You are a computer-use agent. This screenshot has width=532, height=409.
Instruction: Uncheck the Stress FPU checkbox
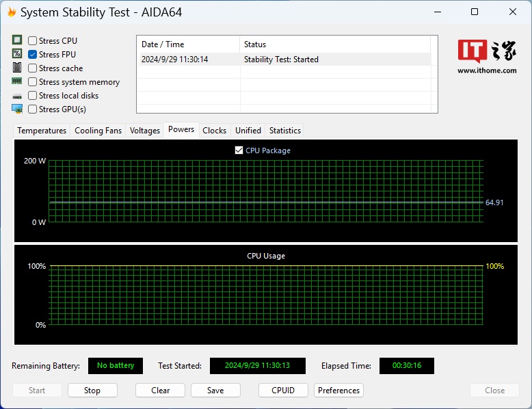[33, 54]
